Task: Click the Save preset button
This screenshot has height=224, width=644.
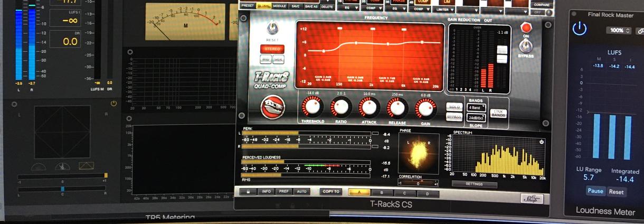Action: [x=296, y=6]
